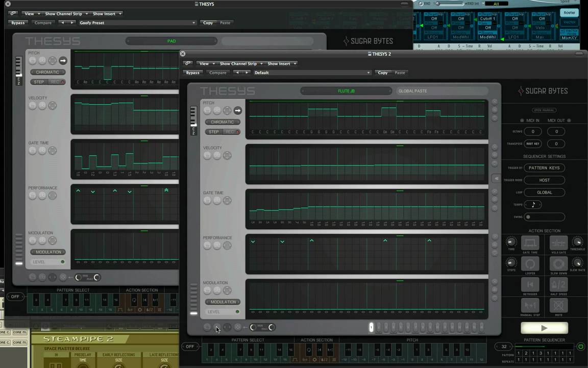This screenshot has width=588, height=368.
Task: Open the PATTERN KEYS trigger selector
Action: [544, 168]
